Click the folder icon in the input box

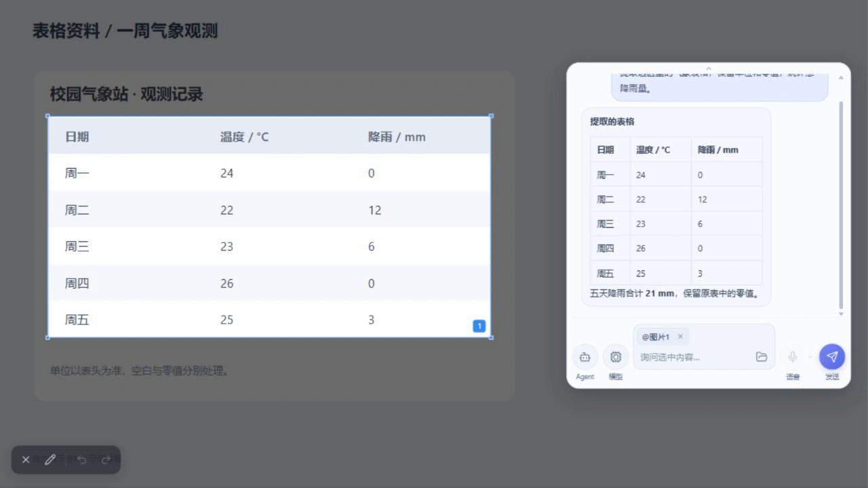762,357
